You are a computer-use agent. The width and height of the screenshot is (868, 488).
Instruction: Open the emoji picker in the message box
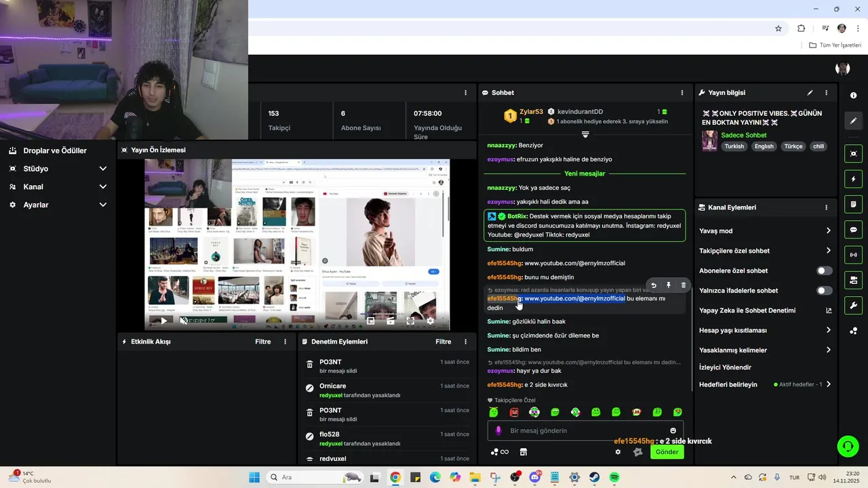point(673,430)
